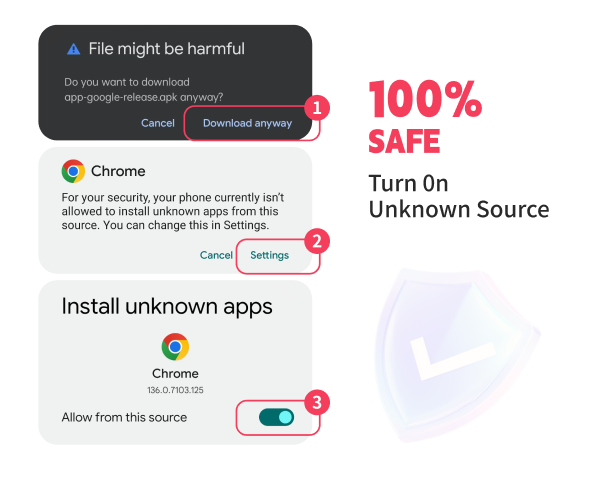Click the blue warning triangle icon

click(x=73, y=49)
